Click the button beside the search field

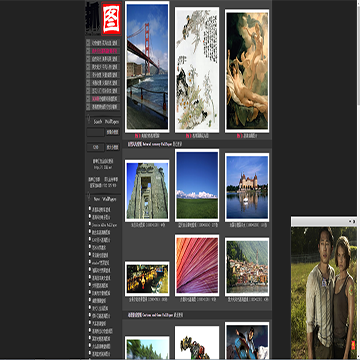113,132
